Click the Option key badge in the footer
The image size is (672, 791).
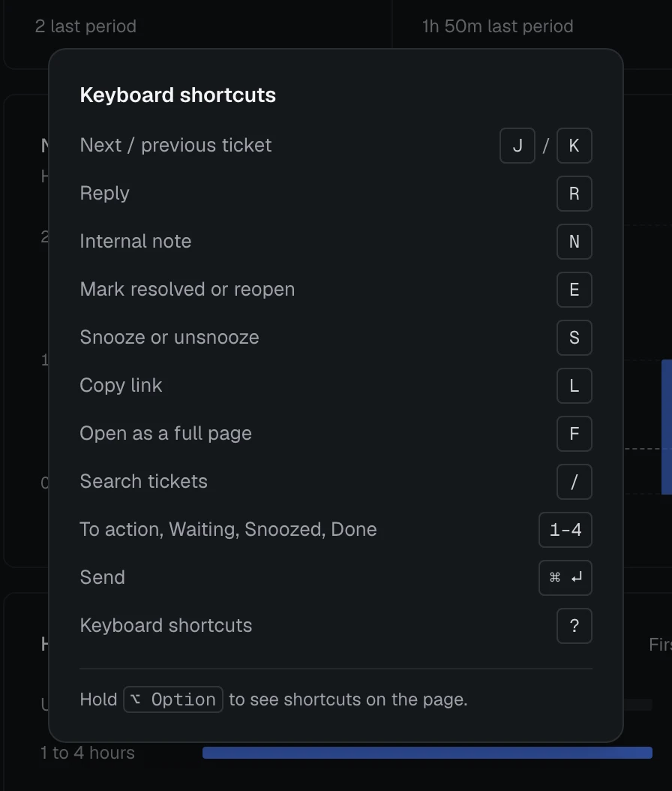coord(173,699)
